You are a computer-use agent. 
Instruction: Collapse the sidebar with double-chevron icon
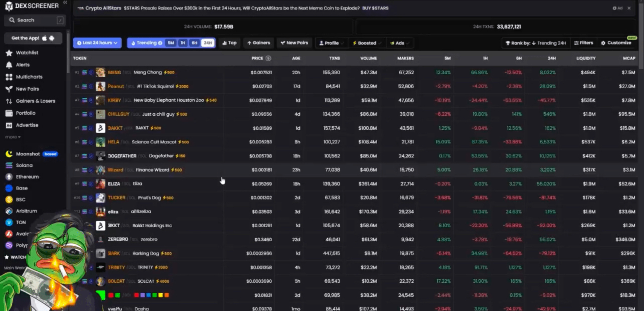pos(65,3)
